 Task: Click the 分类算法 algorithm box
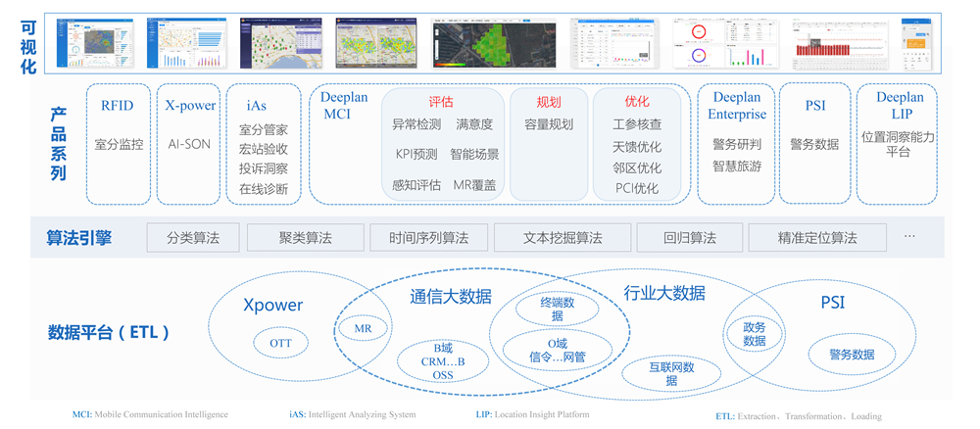coord(193,238)
